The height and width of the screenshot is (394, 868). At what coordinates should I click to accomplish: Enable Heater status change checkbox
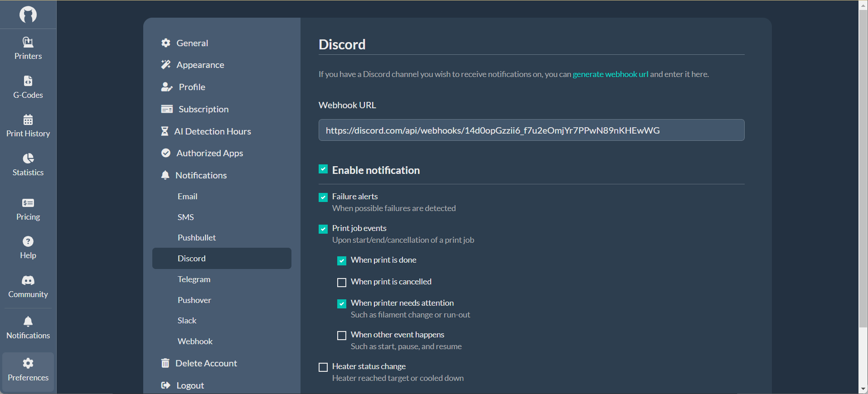click(x=323, y=367)
